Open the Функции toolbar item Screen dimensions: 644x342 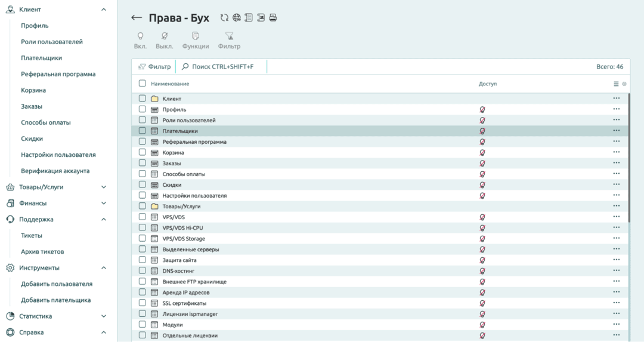[196, 36]
